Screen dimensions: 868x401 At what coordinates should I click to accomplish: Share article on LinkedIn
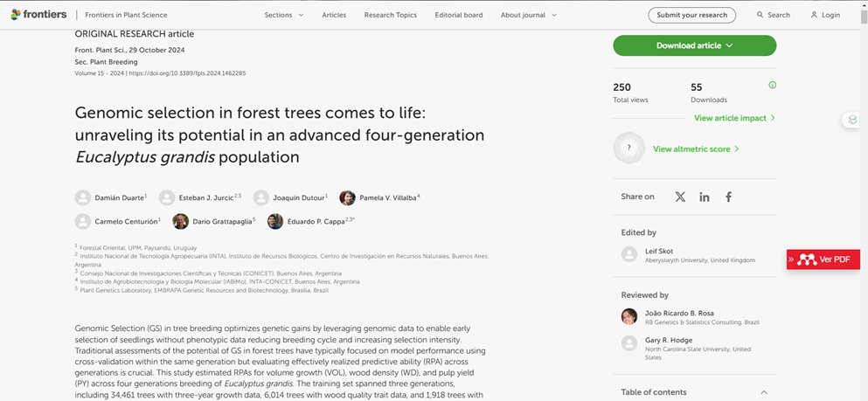(x=705, y=197)
